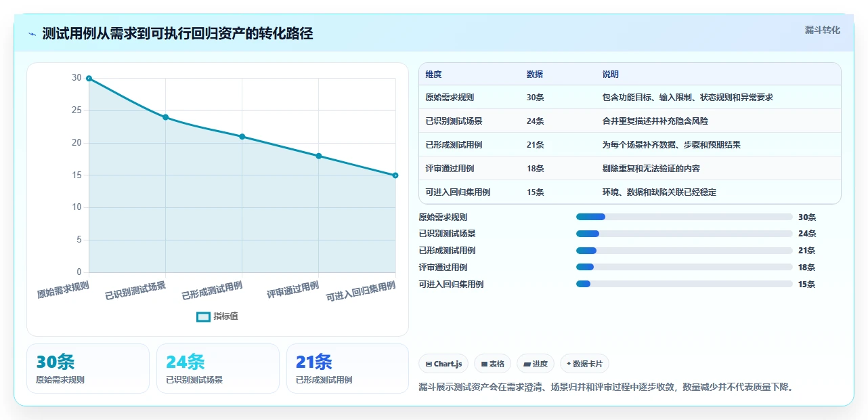Click the chart data point for 评审通过用例

click(319, 156)
